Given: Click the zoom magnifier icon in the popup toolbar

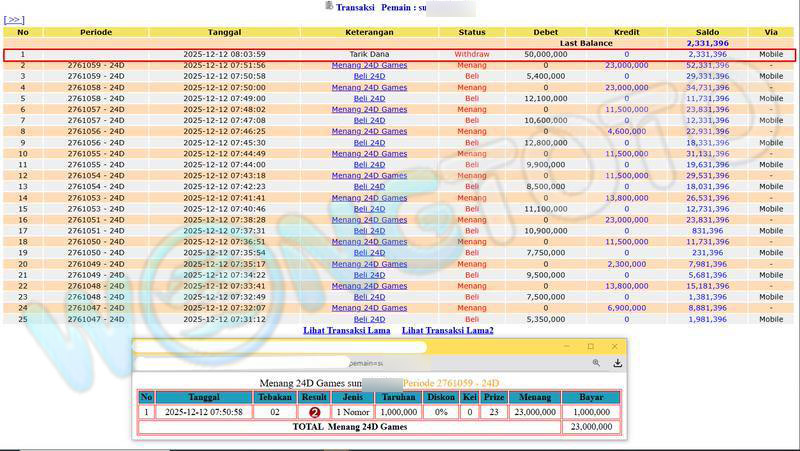Looking at the screenshot, I should pos(596,363).
